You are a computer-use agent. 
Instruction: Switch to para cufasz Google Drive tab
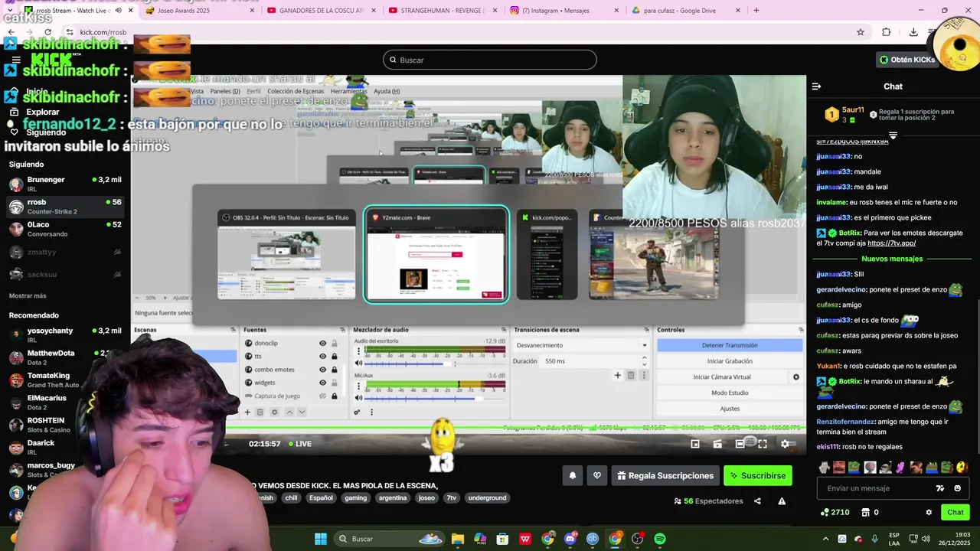point(685,11)
